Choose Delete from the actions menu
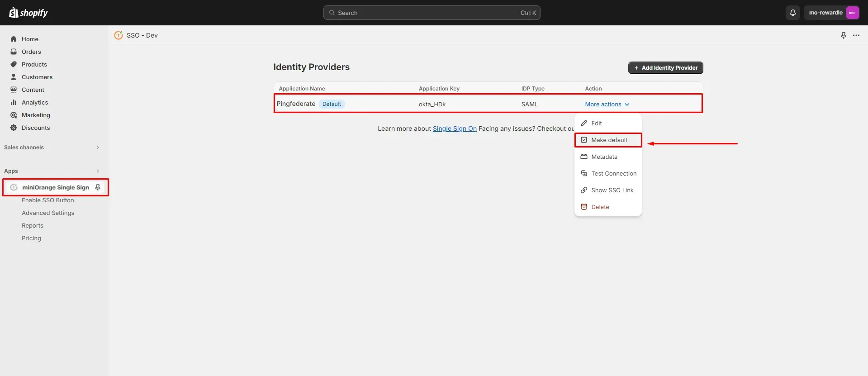Image resolution: width=868 pixels, height=376 pixels. pyautogui.click(x=608, y=207)
